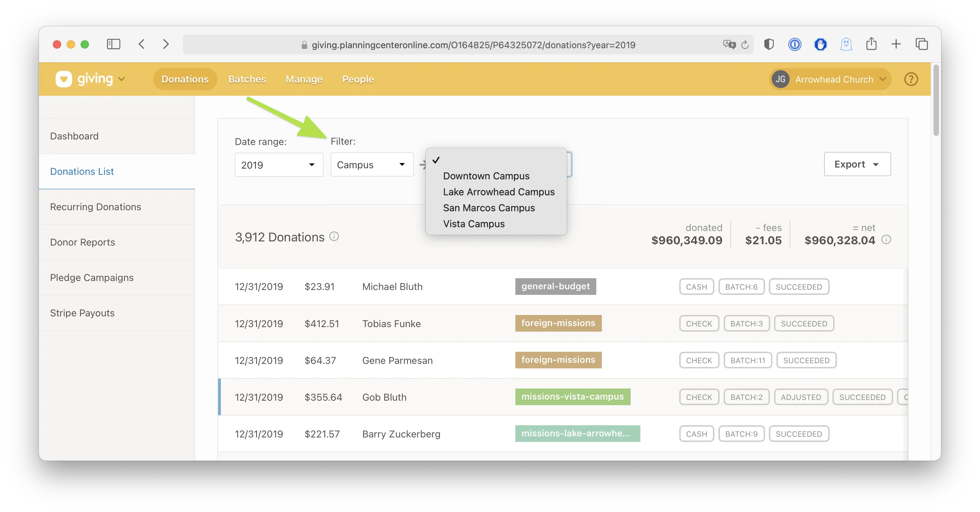Open the 2019 date range dropdown
Viewport: 980px width, 512px height.
click(x=279, y=164)
